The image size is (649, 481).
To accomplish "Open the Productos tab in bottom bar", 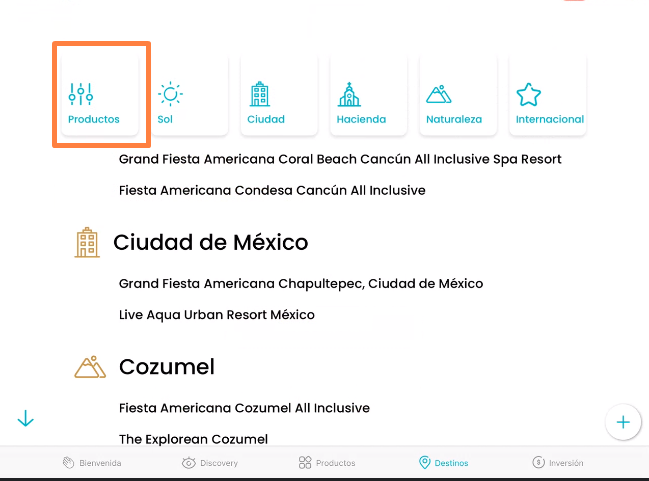I will coord(327,463).
